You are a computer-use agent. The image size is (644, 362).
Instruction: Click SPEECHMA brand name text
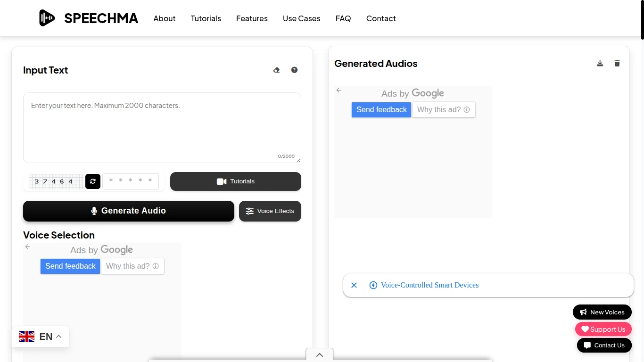coord(101,18)
